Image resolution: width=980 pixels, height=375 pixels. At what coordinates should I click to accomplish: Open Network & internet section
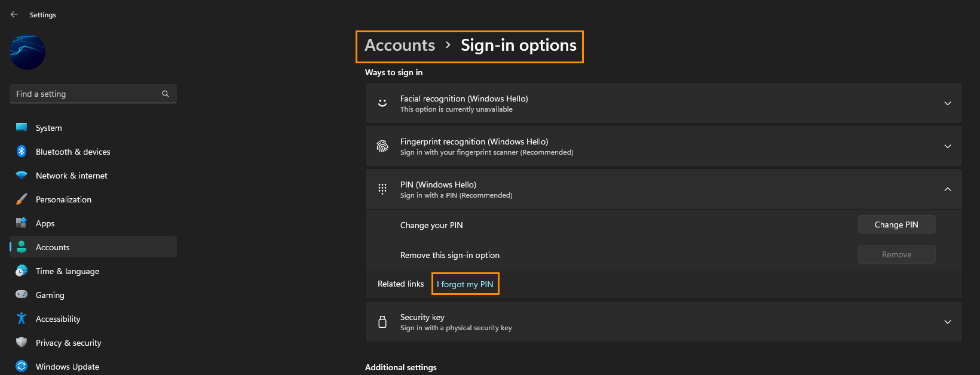click(93, 176)
